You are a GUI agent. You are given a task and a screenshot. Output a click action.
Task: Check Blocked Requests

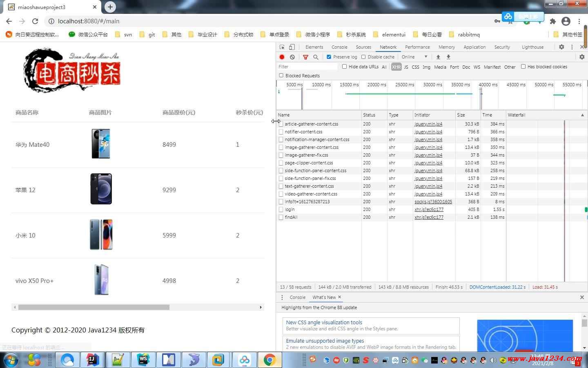281,75
